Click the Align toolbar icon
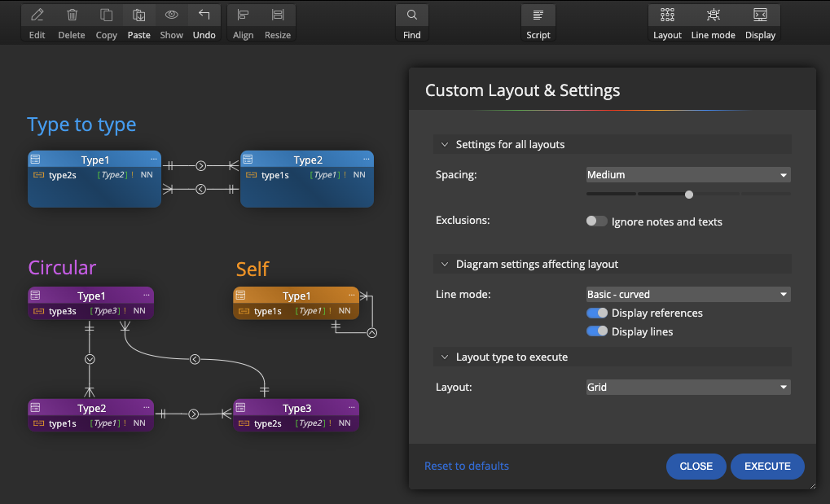 pos(243,15)
